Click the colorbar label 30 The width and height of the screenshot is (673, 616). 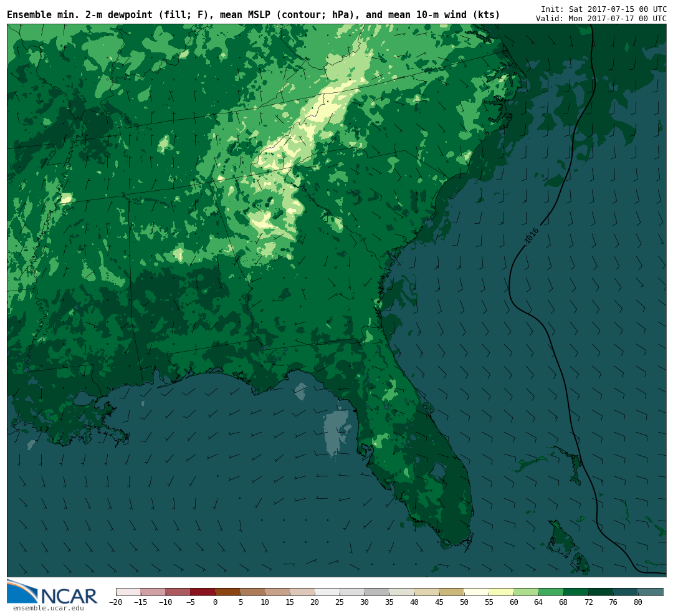tap(365, 602)
